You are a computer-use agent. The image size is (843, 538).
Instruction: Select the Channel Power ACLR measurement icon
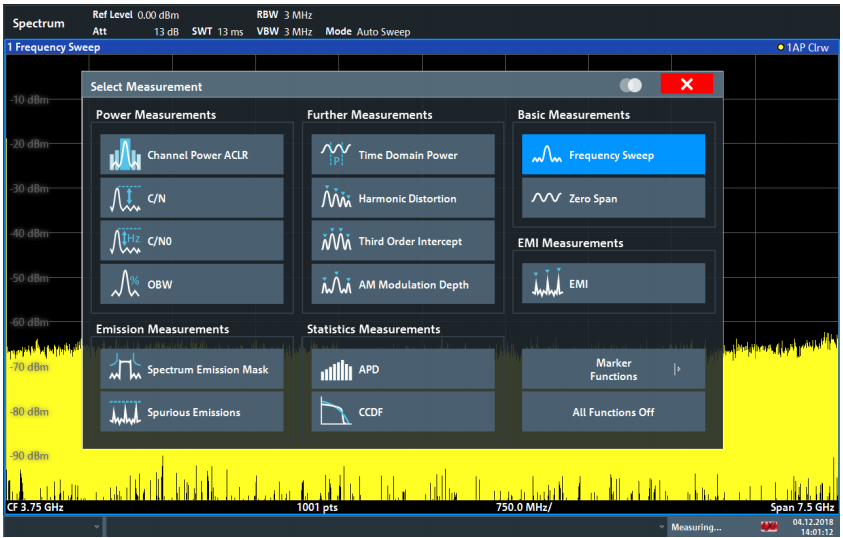click(x=125, y=155)
